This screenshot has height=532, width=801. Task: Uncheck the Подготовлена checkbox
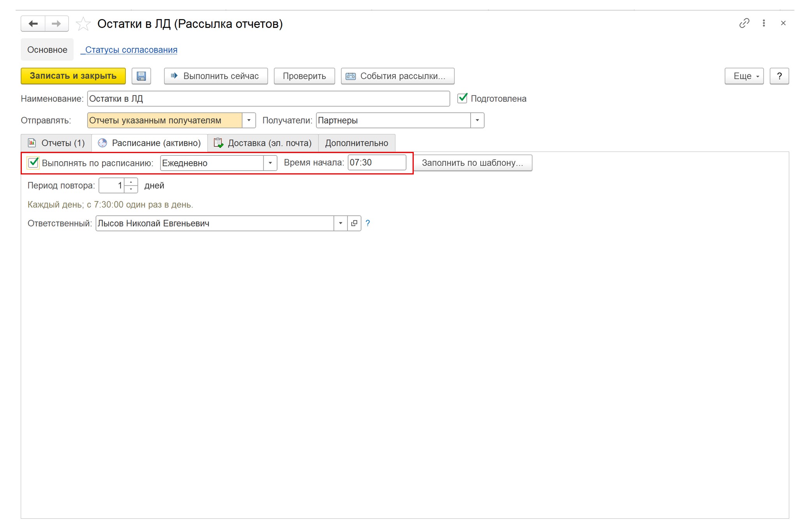pos(462,99)
